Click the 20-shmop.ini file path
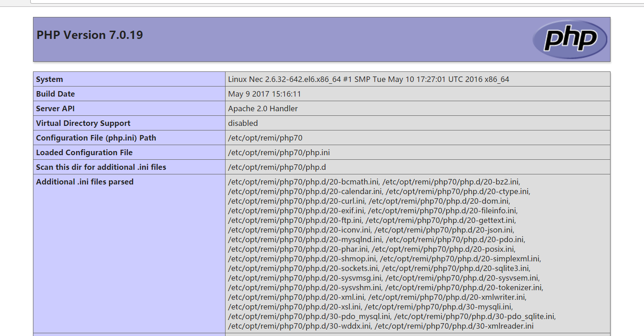644x336 pixels. pos(302,259)
